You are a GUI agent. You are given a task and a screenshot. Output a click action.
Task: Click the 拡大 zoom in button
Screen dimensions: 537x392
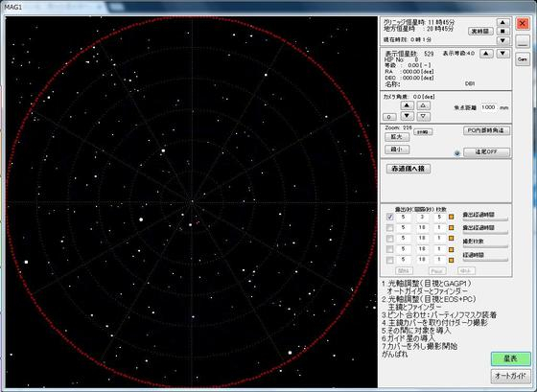(397, 137)
